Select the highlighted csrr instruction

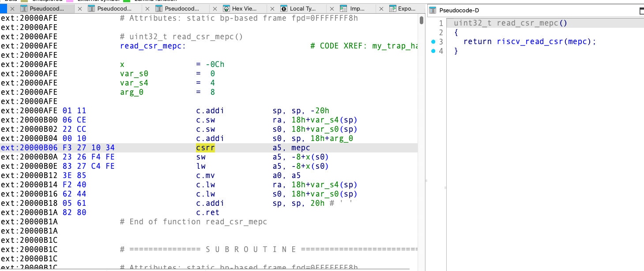pyautogui.click(x=205, y=148)
